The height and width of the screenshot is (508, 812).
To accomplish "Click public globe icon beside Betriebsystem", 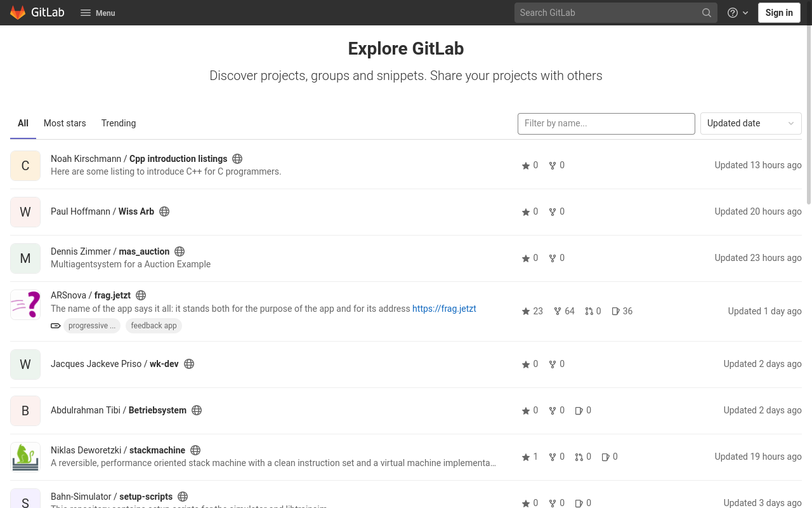I will pyautogui.click(x=197, y=410).
